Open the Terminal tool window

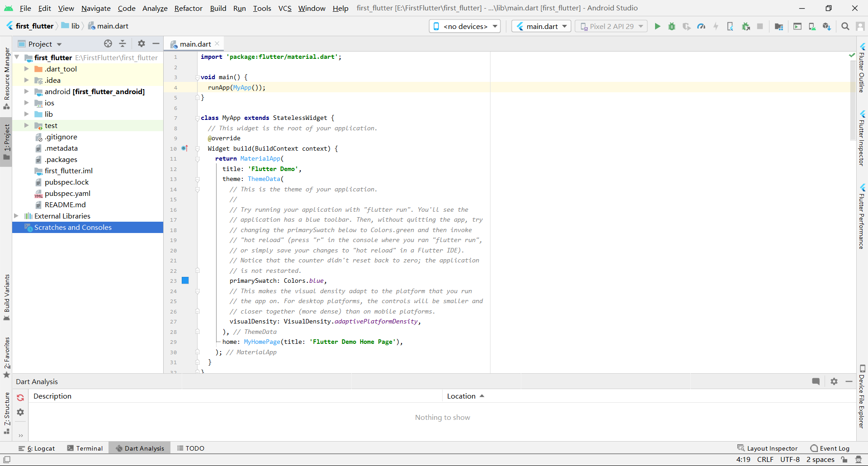click(85, 448)
